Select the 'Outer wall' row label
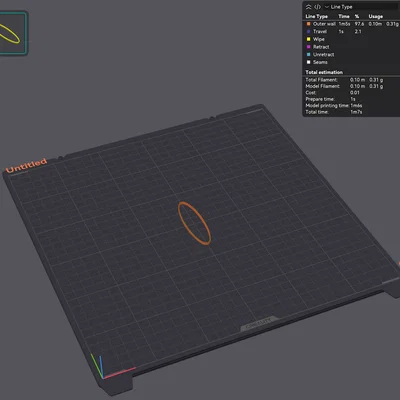This screenshot has height=400, width=400. (x=324, y=24)
